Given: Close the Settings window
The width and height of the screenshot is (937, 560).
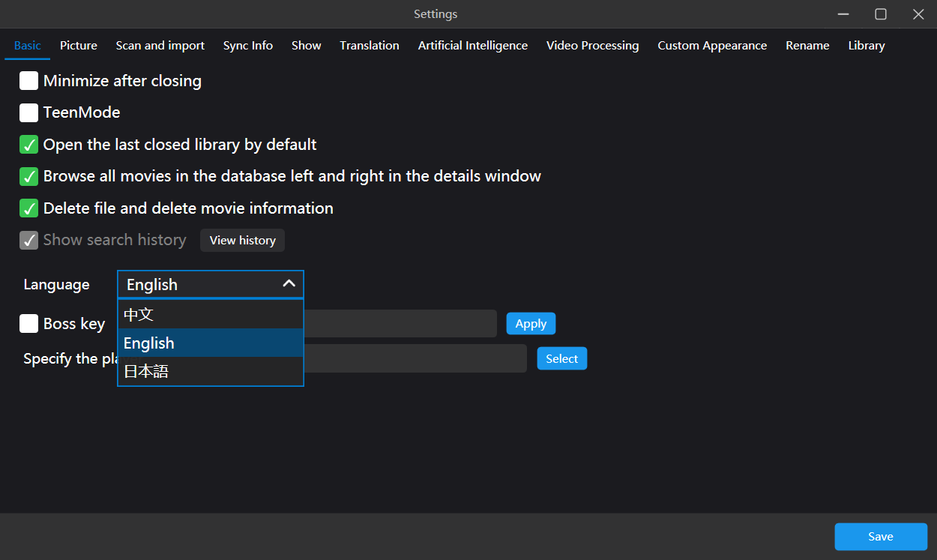Looking at the screenshot, I should click(x=918, y=14).
